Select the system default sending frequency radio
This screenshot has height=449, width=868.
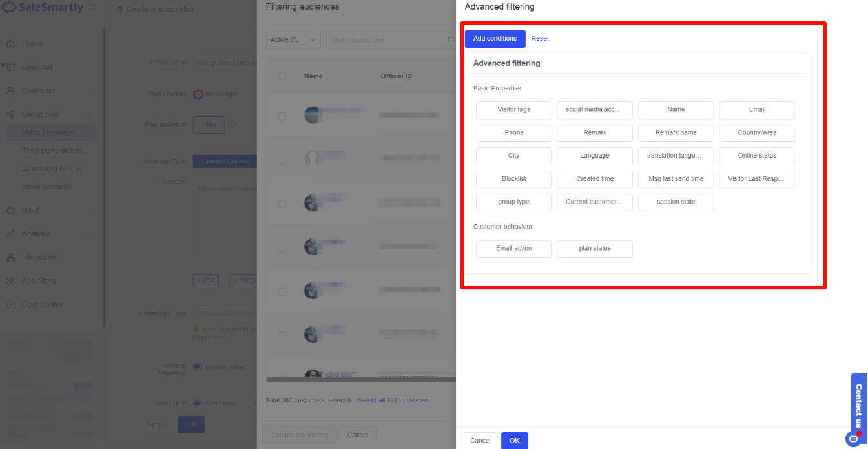(x=197, y=367)
